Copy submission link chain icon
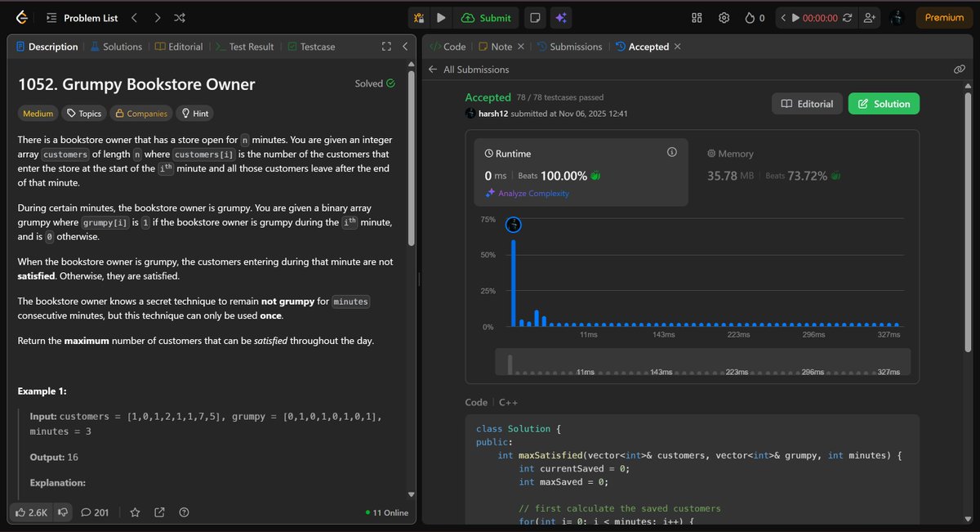Viewport: 980px width, 532px height. tap(960, 69)
